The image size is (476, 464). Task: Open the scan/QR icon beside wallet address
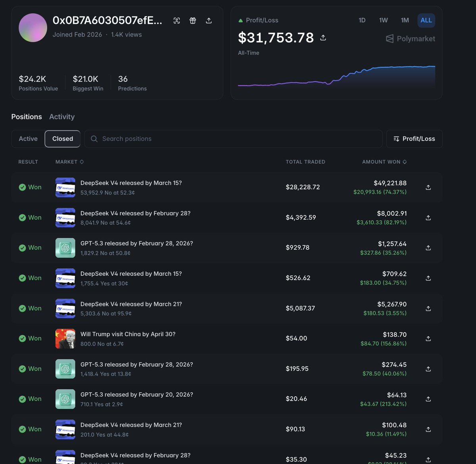(x=177, y=21)
